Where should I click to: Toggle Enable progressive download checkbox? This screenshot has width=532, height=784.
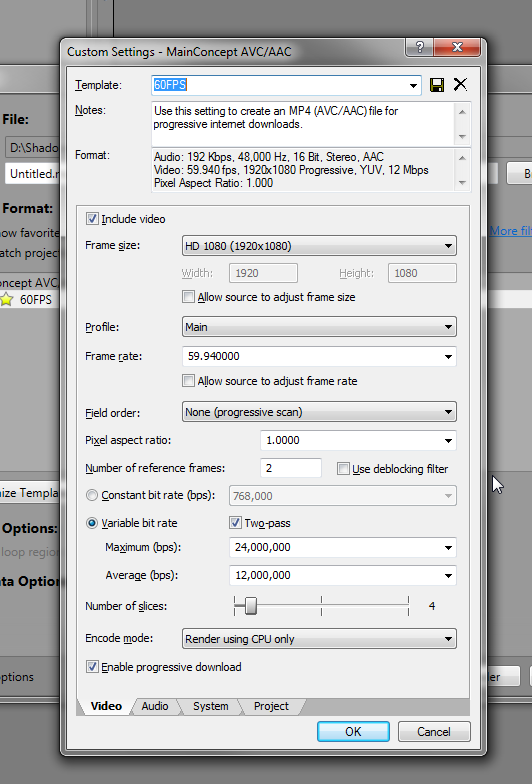tap(92, 666)
